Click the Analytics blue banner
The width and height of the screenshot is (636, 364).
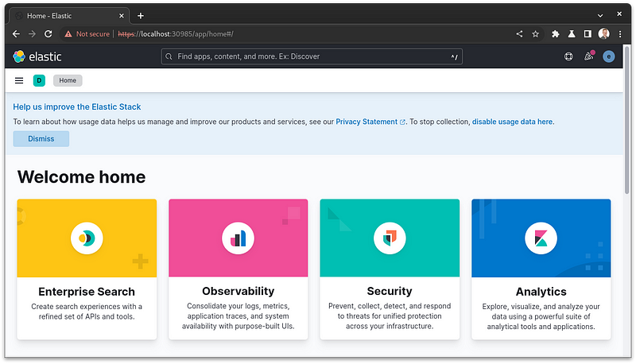541,238
